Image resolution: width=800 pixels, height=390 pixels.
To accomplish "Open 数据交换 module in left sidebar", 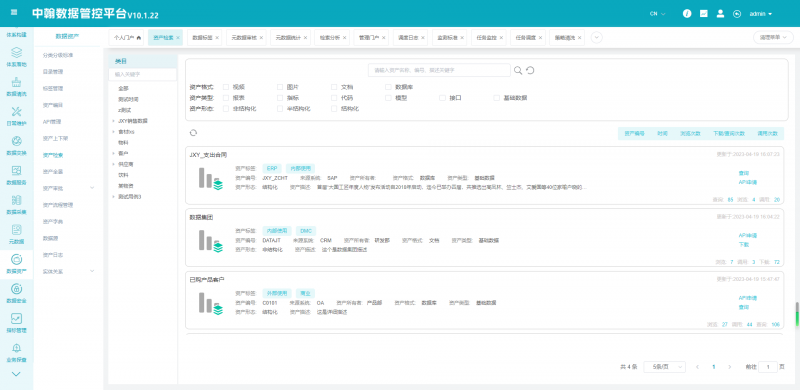I will pyautogui.click(x=16, y=145).
